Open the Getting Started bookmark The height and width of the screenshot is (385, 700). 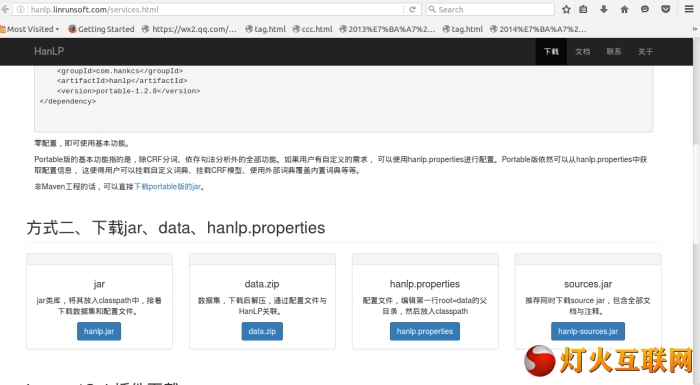pyautogui.click(x=101, y=29)
